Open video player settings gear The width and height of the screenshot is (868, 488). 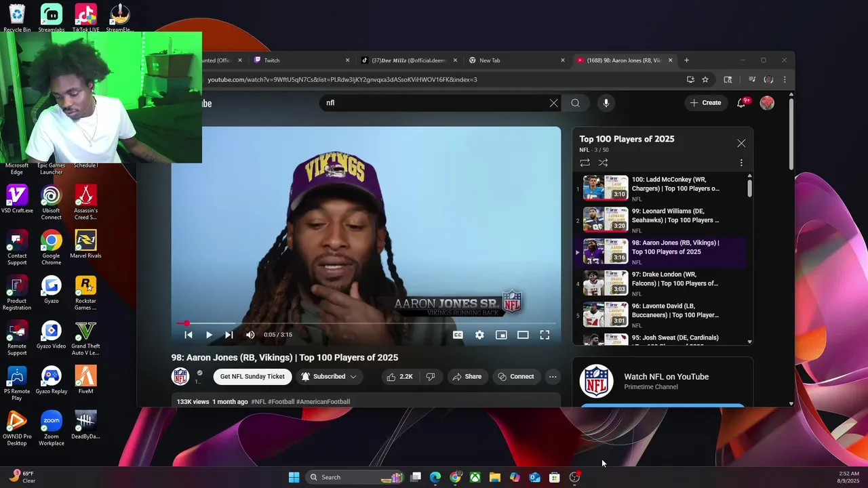(479, 335)
